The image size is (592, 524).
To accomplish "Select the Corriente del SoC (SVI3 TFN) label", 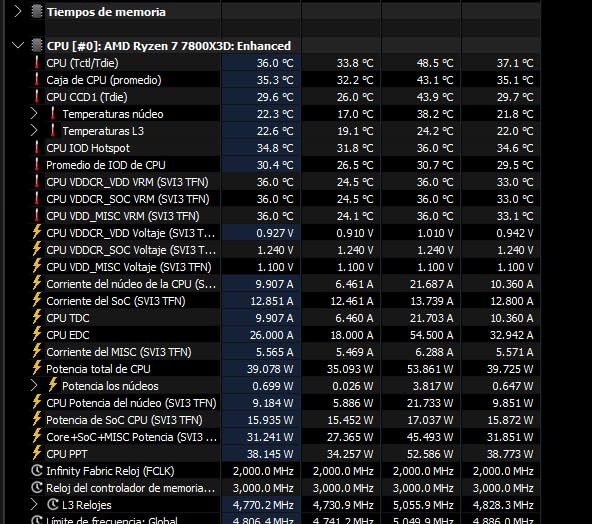I will (x=116, y=301).
